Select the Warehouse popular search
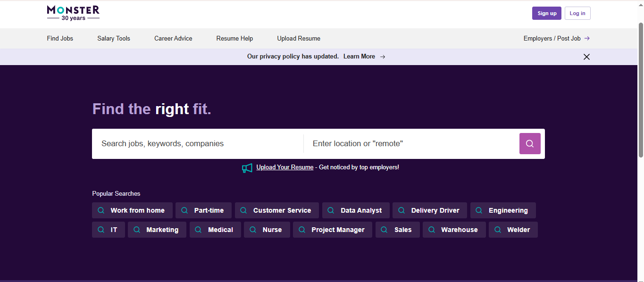The image size is (644, 282). point(454,230)
